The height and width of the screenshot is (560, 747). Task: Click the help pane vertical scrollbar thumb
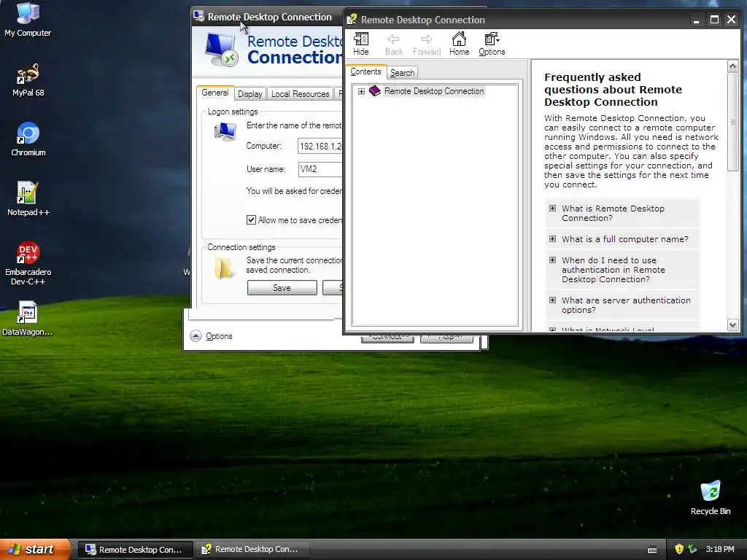(733, 122)
